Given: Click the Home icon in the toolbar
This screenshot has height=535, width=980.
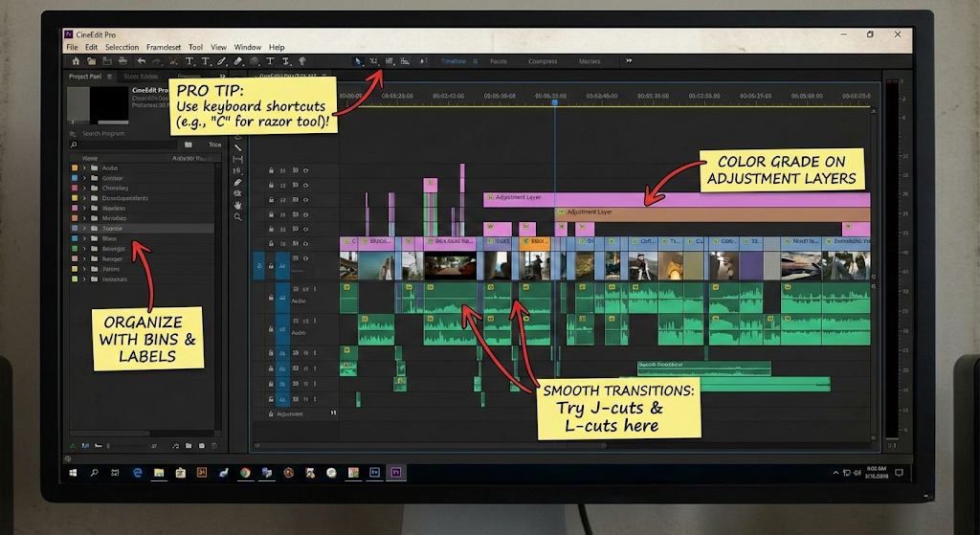Looking at the screenshot, I should (77, 61).
